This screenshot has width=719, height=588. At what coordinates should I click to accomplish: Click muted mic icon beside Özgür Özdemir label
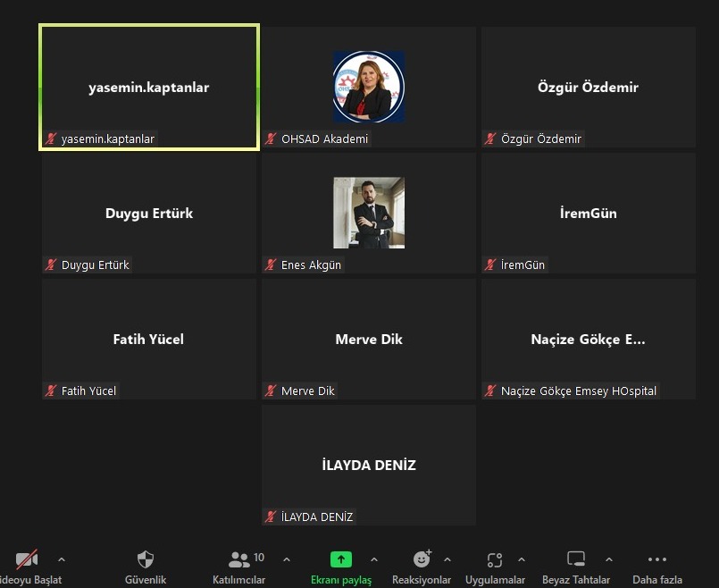pos(490,139)
